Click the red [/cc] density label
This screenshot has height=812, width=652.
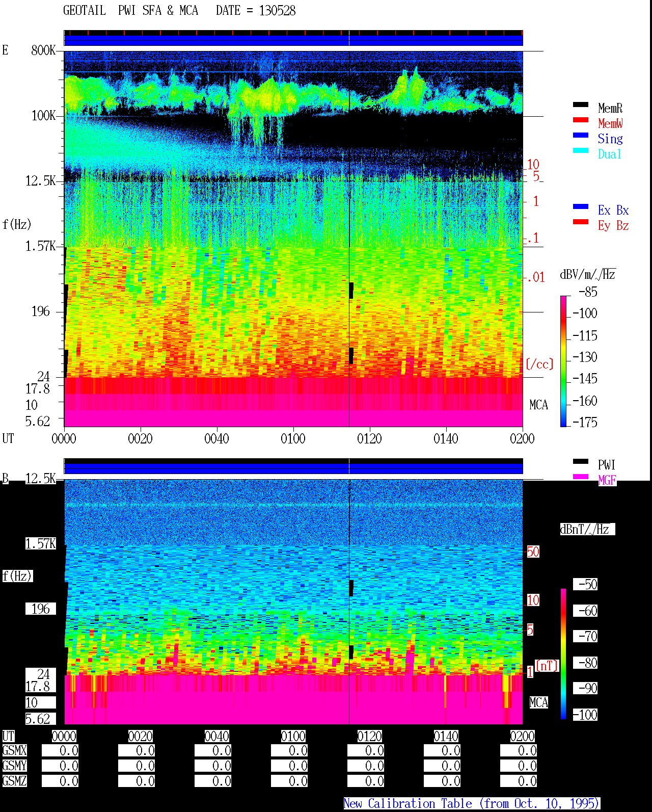pyautogui.click(x=539, y=364)
